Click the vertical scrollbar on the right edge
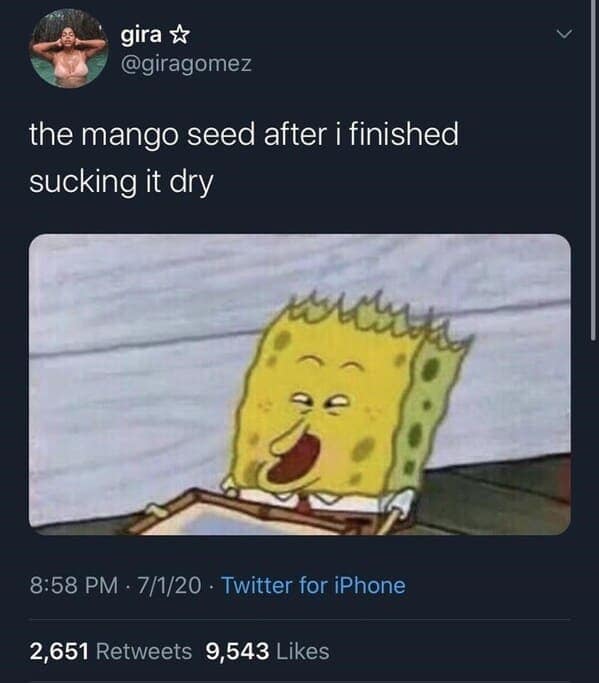The width and height of the screenshot is (599, 683). click(593, 170)
